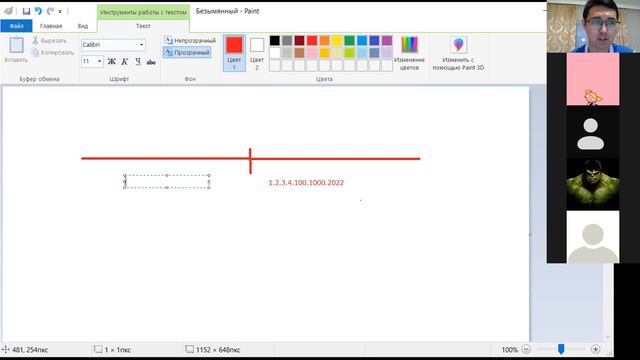Click the Вставить clipboard button
The image size is (640, 360).
point(16,50)
